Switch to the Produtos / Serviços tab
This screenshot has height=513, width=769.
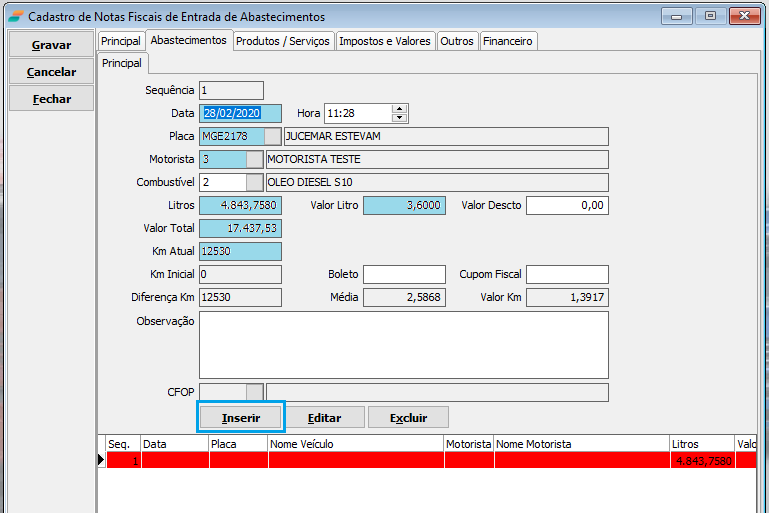[284, 41]
